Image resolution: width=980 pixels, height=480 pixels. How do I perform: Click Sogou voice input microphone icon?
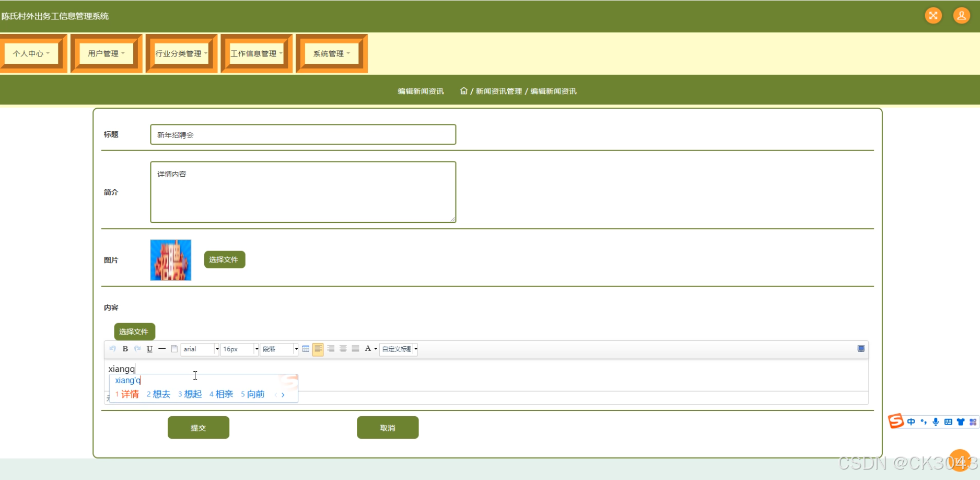(x=936, y=422)
